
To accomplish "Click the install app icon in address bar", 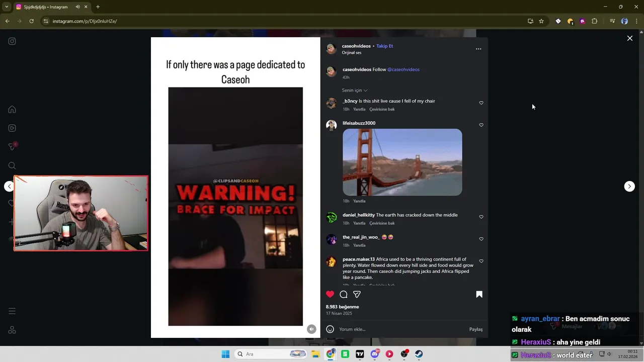I will (x=530, y=21).
